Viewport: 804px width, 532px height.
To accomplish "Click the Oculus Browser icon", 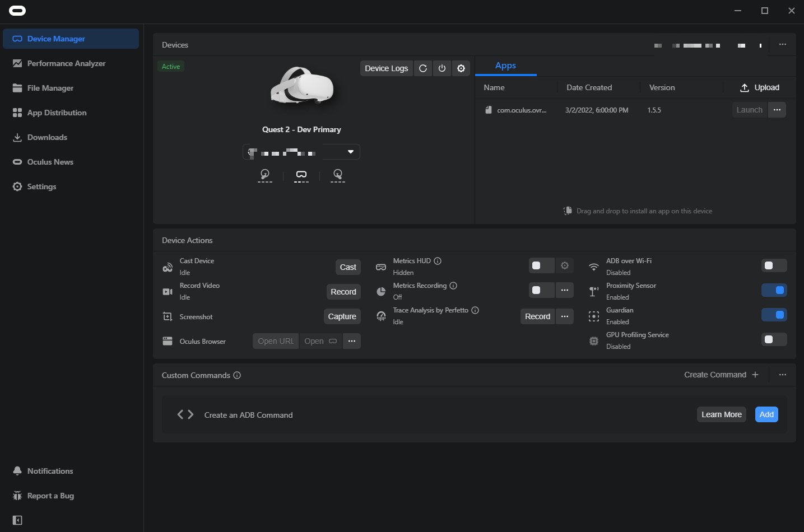I will pos(168,341).
